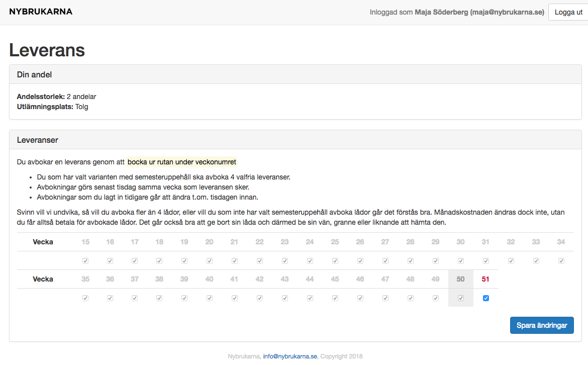Select the week 50 column header

pyautogui.click(x=460, y=279)
